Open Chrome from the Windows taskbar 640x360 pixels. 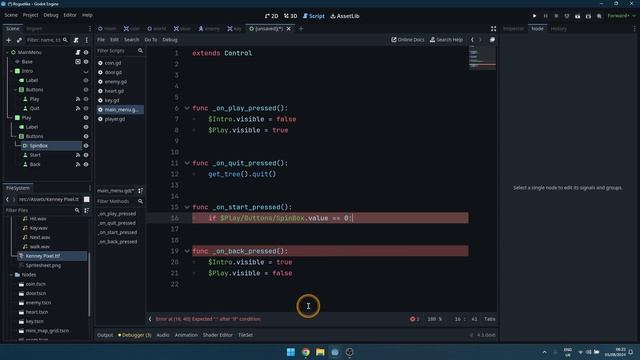pos(305,352)
